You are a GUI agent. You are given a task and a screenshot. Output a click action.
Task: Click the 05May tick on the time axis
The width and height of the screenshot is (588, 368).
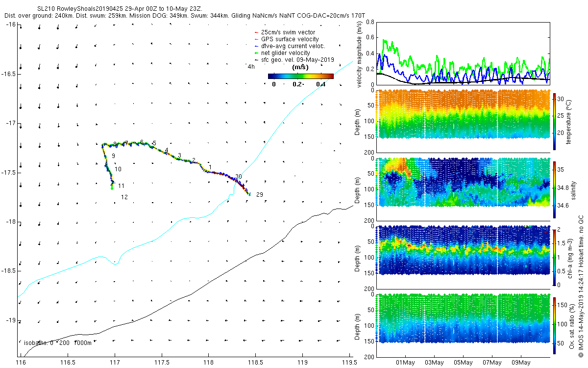click(463, 363)
